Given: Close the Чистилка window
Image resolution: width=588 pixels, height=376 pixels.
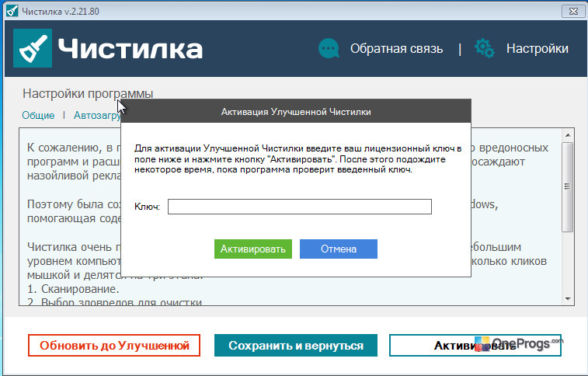Looking at the screenshot, I should tap(573, 11).
